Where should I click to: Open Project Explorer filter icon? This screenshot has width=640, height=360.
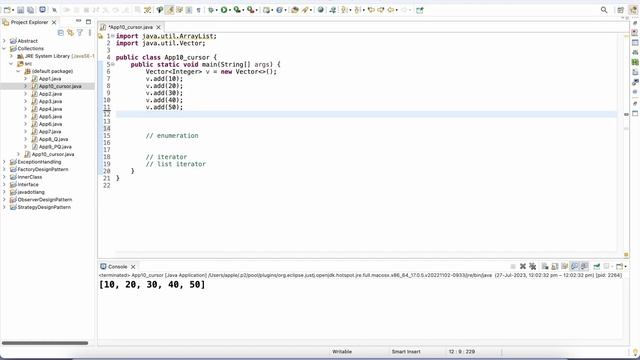80,32
